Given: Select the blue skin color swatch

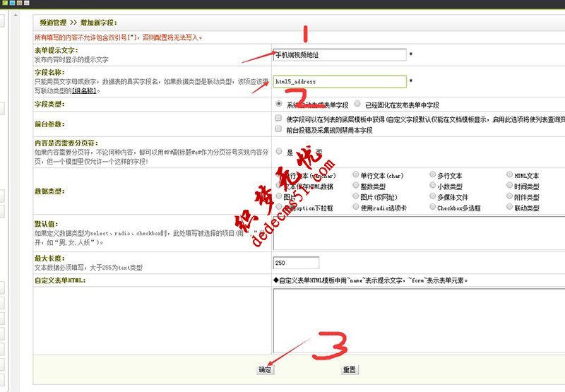Looking at the screenshot, I should [12, 3].
